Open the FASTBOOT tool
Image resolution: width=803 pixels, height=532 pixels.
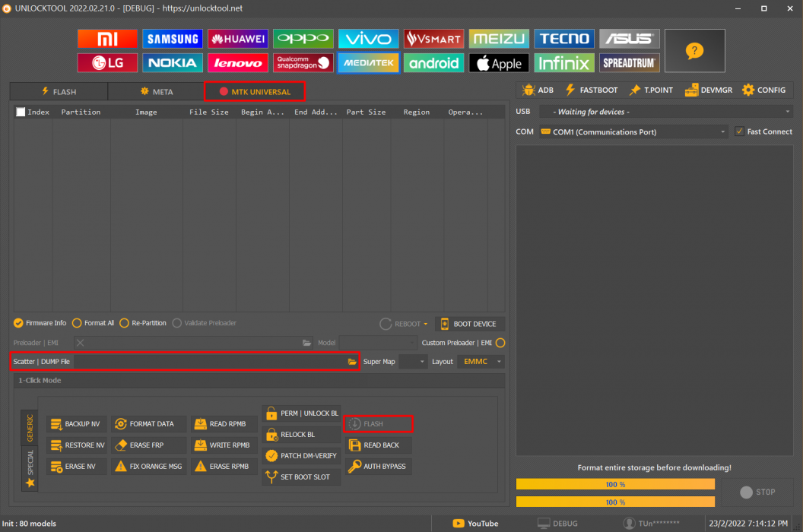(x=592, y=90)
